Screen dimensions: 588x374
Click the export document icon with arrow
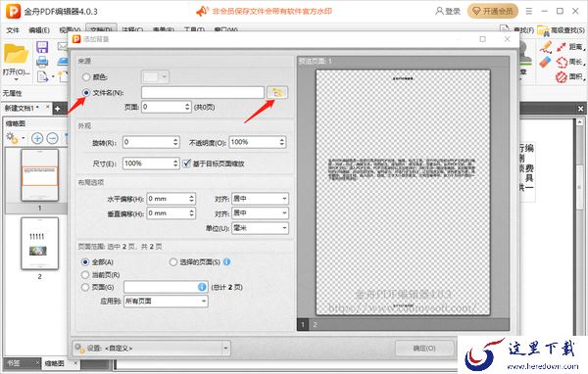43,76
